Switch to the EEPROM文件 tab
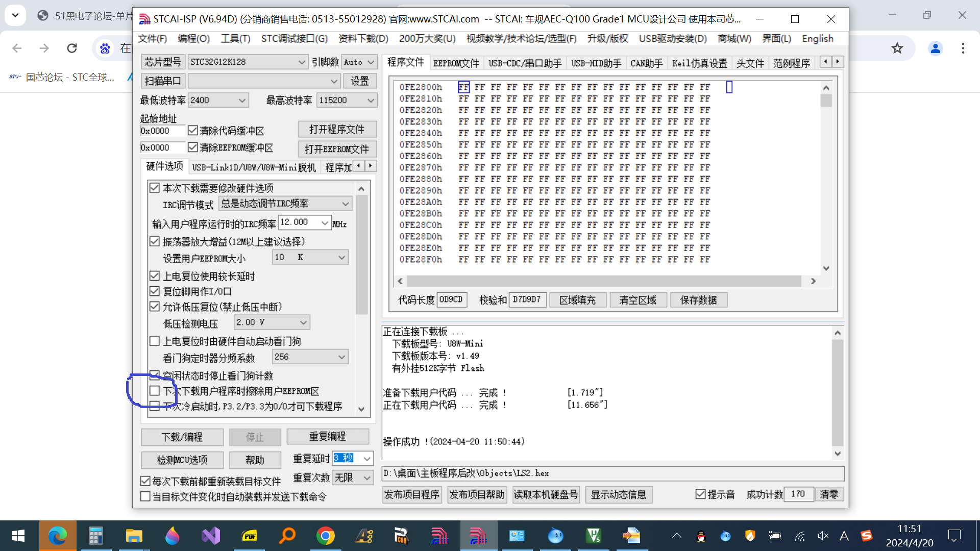Viewport: 980px width, 551px height. 456,63
